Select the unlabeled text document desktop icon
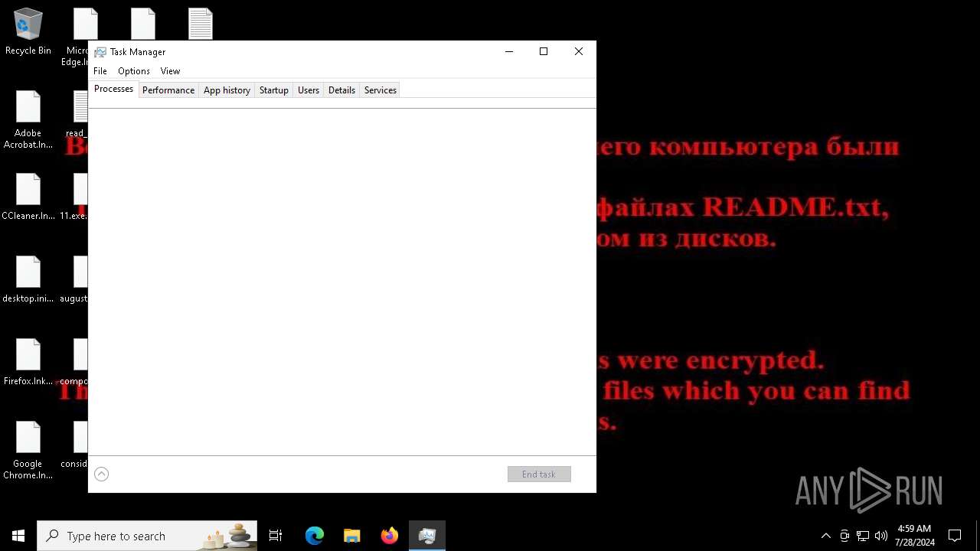 coord(201,24)
